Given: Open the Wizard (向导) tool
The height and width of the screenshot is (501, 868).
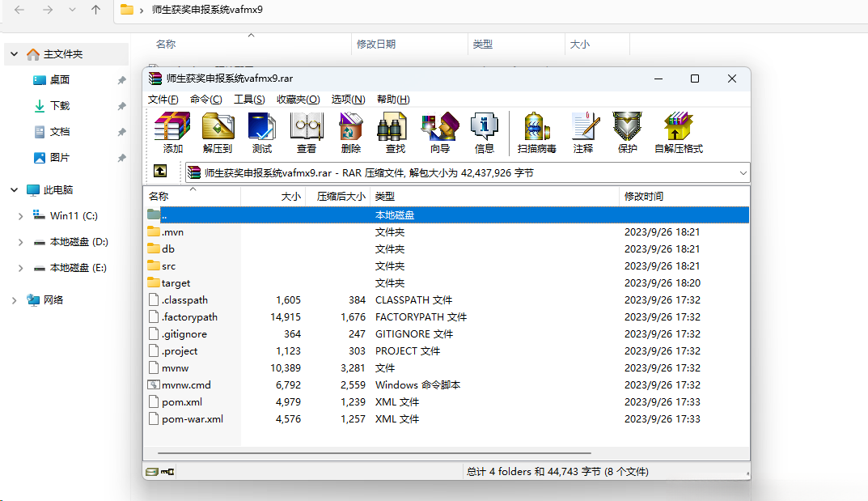Looking at the screenshot, I should pos(440,132).
